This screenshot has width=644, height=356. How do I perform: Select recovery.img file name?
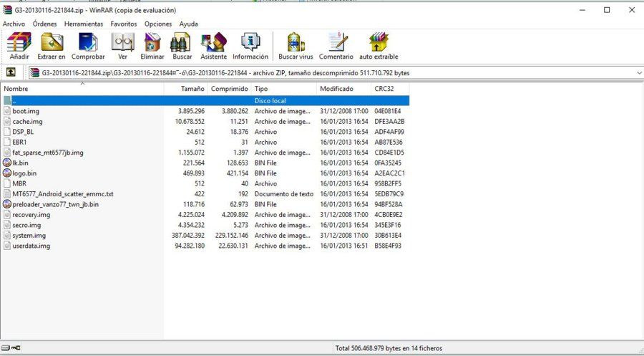(31, 215)
